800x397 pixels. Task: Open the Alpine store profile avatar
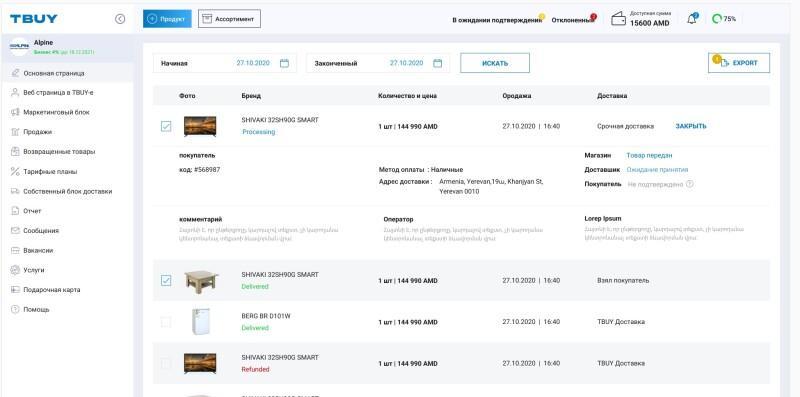click(x=19, y=46)
